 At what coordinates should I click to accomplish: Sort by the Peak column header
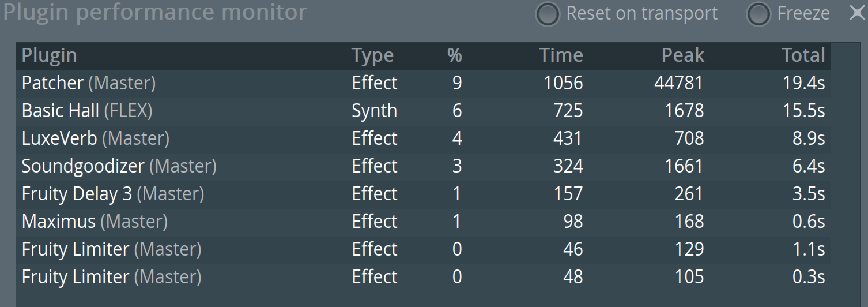pos(682,55)
